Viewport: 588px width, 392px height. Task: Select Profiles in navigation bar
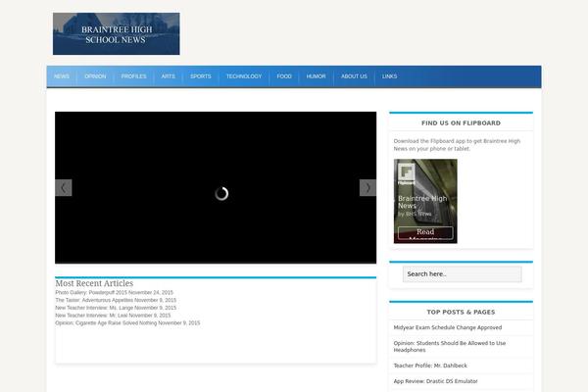[x=133, y=76]
